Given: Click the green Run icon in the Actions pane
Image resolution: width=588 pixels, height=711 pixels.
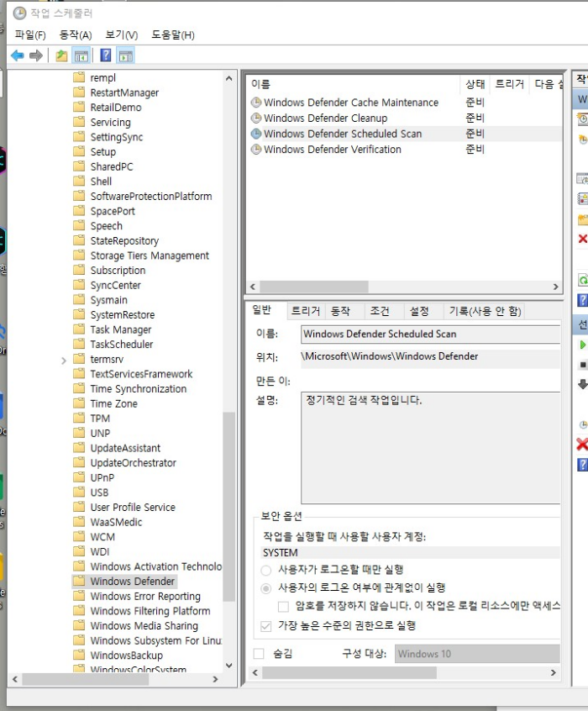Looking at the screenshot, I should click(583, 345).
